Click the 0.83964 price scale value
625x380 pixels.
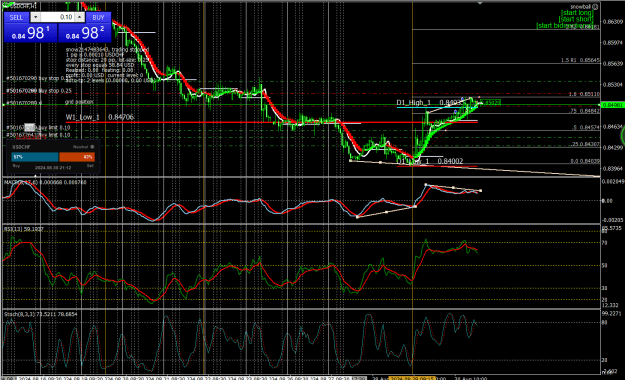pyautogui.click(x=613, y=169)
